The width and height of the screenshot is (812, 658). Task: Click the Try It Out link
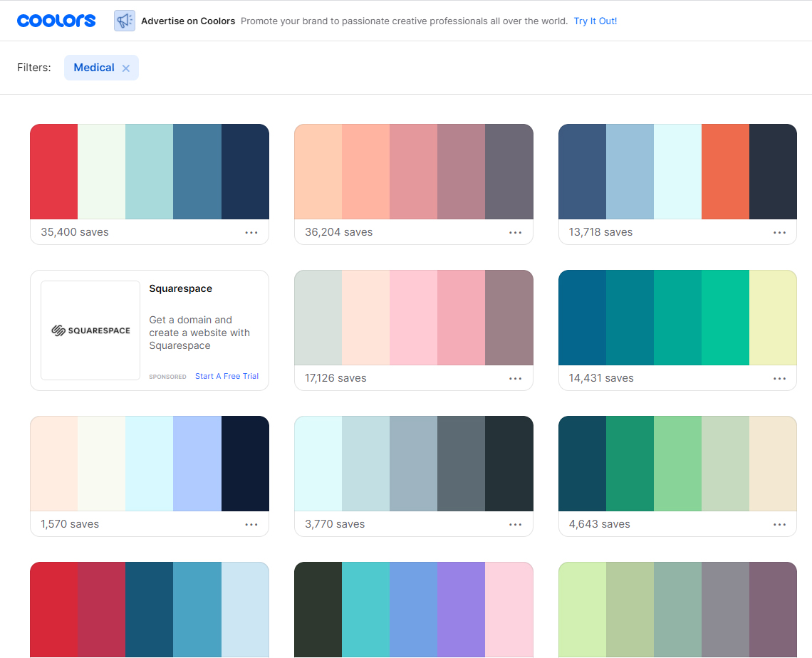pyautogui.click(x=595, y=21)
